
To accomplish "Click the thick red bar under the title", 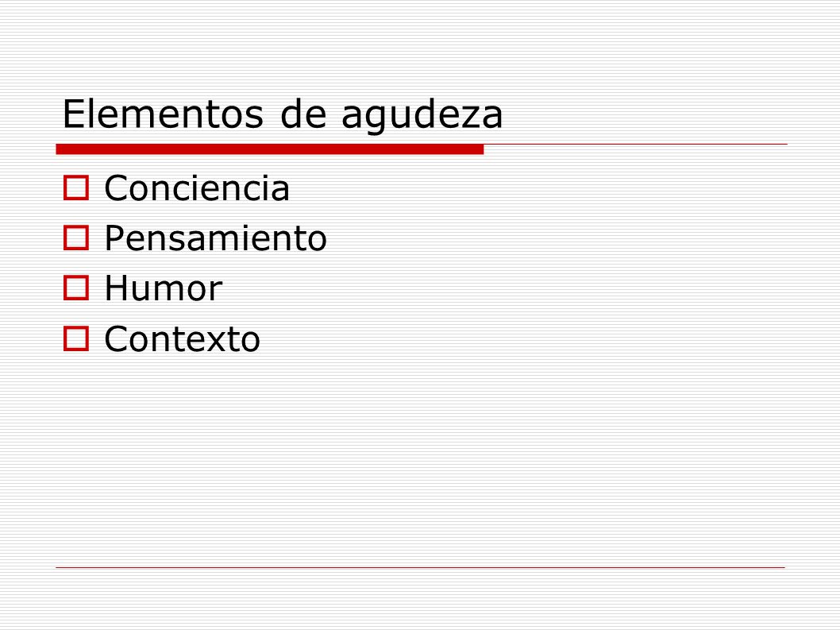I will [270, 149].
